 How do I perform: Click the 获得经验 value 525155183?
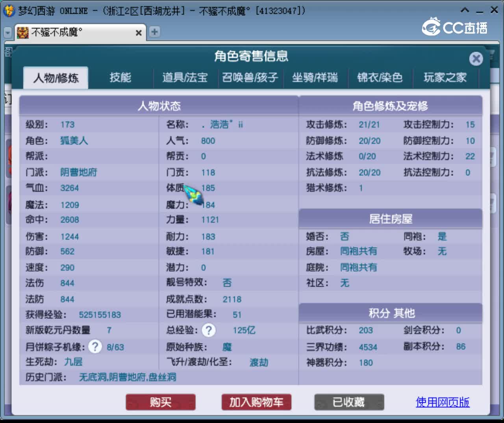click(x=100, y=315)
